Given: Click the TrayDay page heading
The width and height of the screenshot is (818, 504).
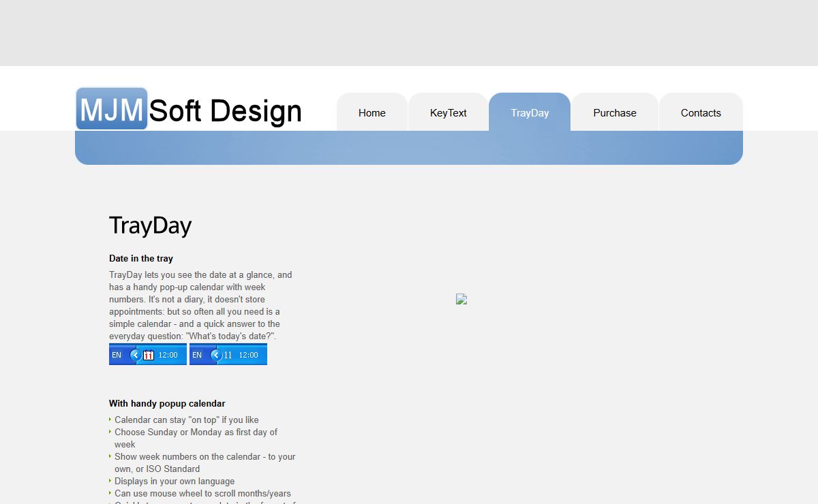Looking at the screenshot, I should (x=151, y=225).
